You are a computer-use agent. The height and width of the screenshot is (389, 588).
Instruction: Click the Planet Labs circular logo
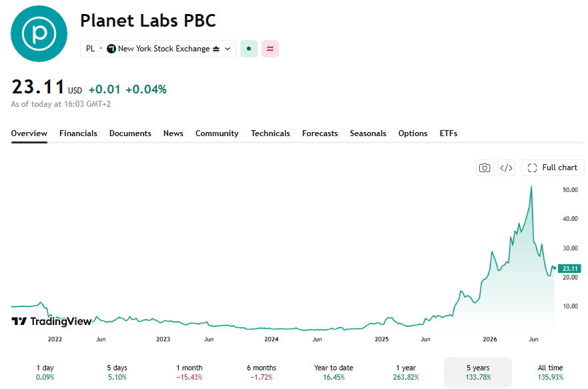pyautogui.click(x=39, y=34)
